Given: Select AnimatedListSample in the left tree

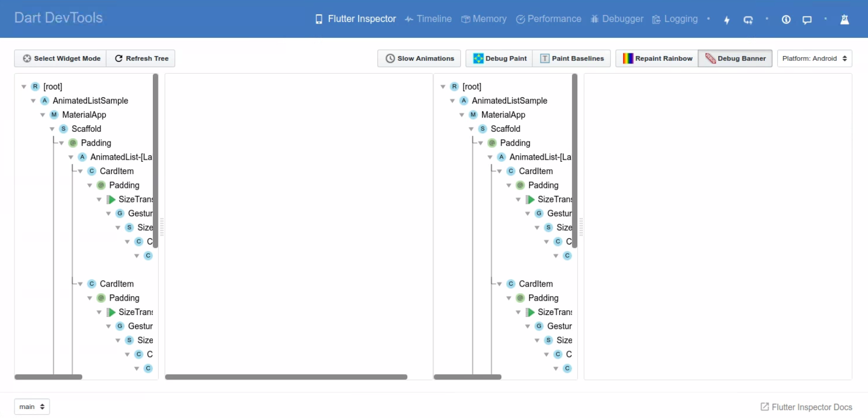Looking at the screenshot, I should pos(90,100).
